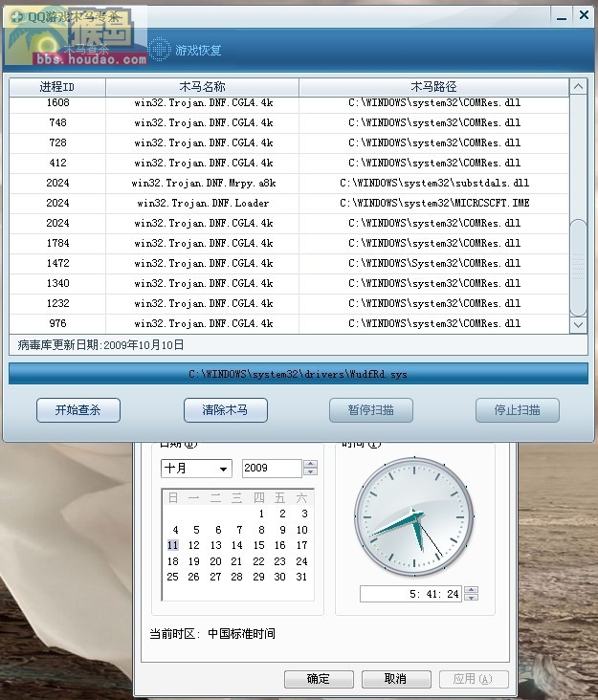598x700 pixels.
Task: Select day 15 in the calendar
Action: coord(258,545)
